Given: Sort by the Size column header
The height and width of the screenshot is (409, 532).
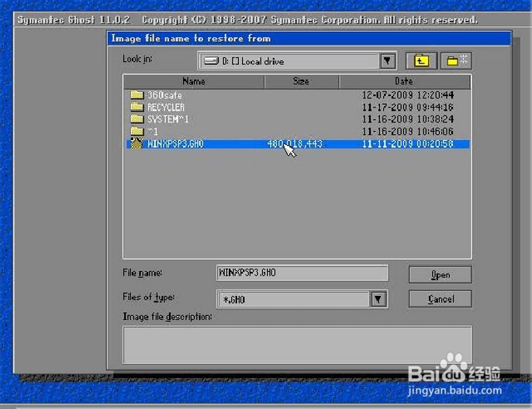Looking at the screenshot, I should click(301, 81).
